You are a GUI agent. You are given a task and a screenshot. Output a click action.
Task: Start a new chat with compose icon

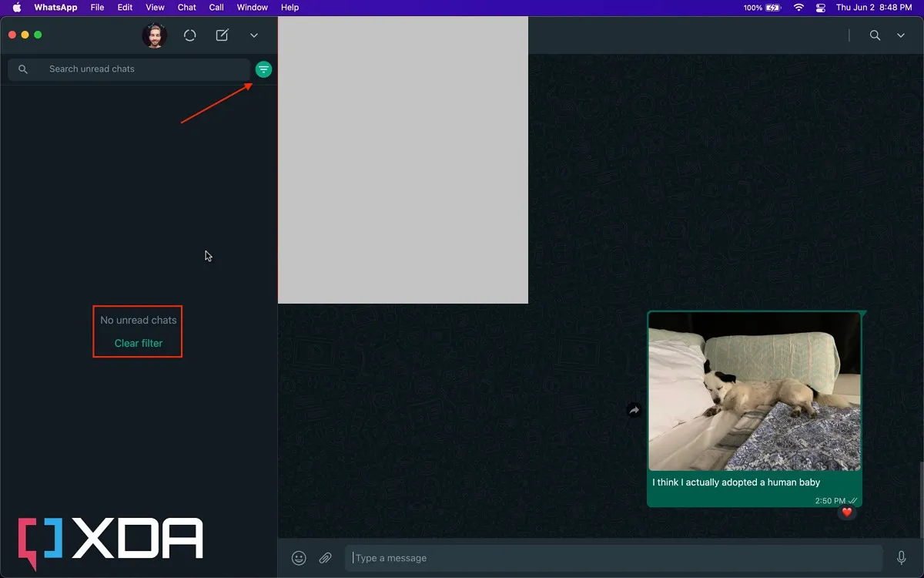tap(222, 35)
